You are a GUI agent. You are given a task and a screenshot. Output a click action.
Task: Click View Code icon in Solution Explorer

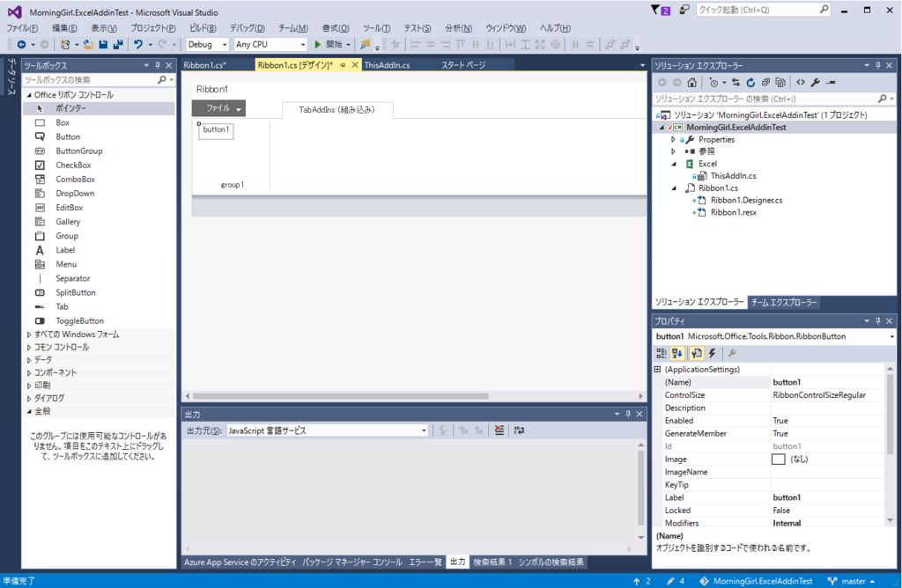800,82
